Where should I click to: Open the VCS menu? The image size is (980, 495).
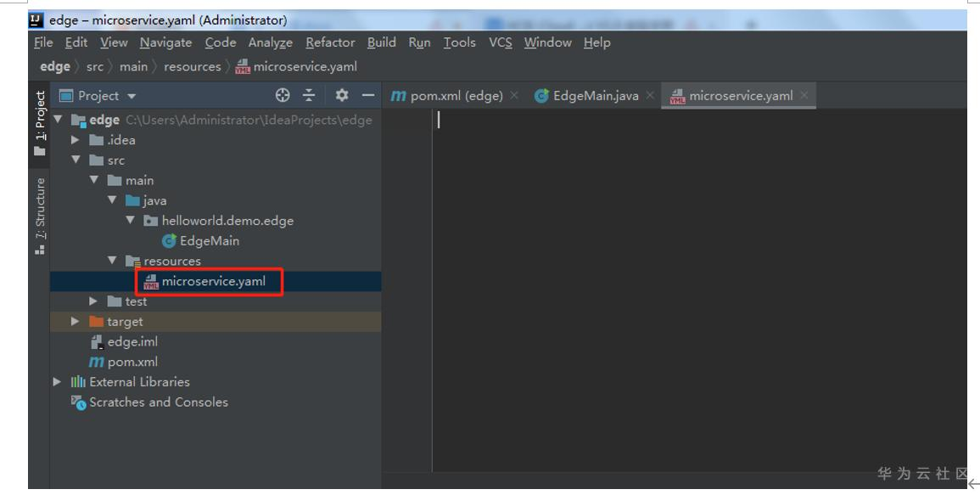click(x=500, y=42)
